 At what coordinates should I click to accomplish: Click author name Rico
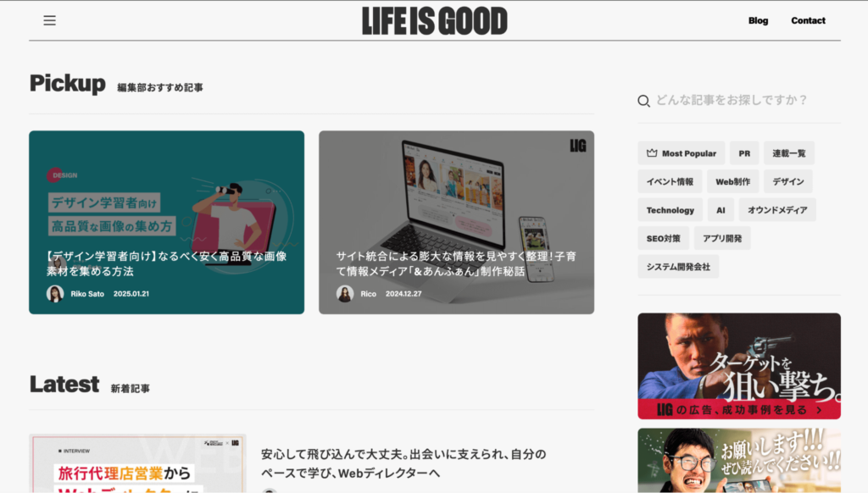point(368,294)
